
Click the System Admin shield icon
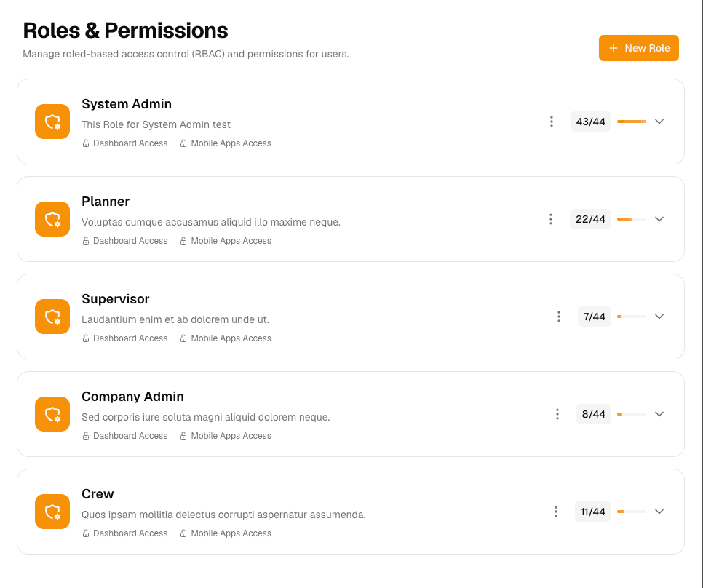pos(52,122)
